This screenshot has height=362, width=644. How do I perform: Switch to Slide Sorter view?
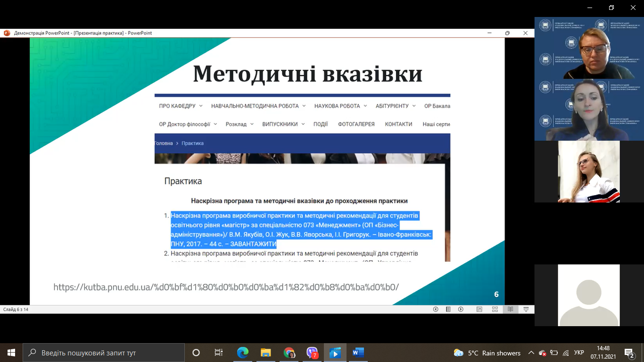click(495, 309)
